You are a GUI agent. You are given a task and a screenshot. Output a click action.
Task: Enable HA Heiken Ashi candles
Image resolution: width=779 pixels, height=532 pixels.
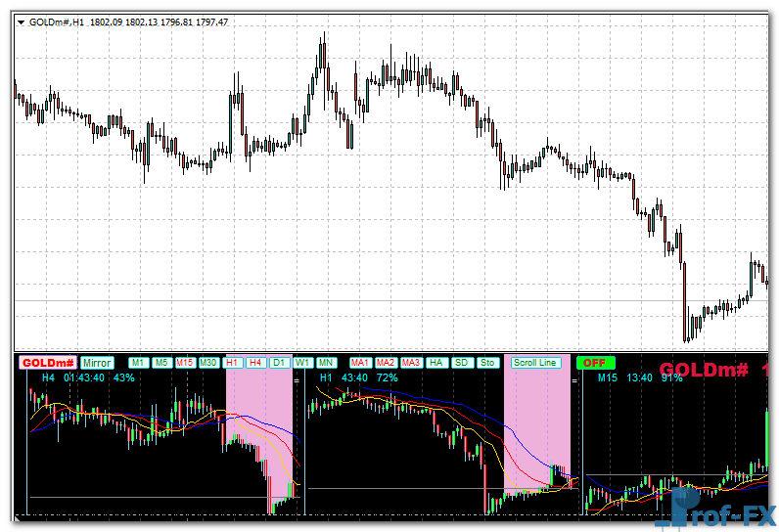pyautogui.click(x=437, y=363)
